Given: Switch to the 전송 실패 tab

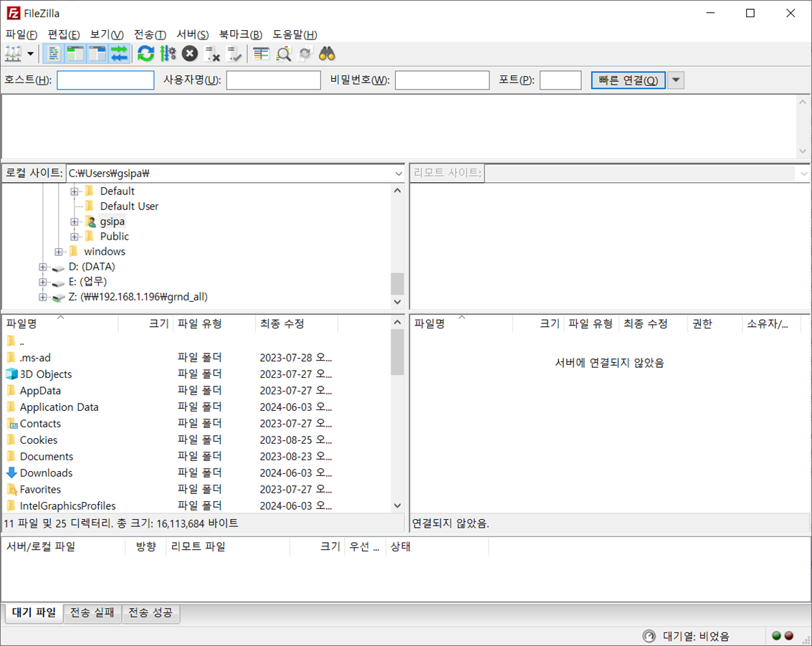Looking at the screenshot, I should coord(92,614).
